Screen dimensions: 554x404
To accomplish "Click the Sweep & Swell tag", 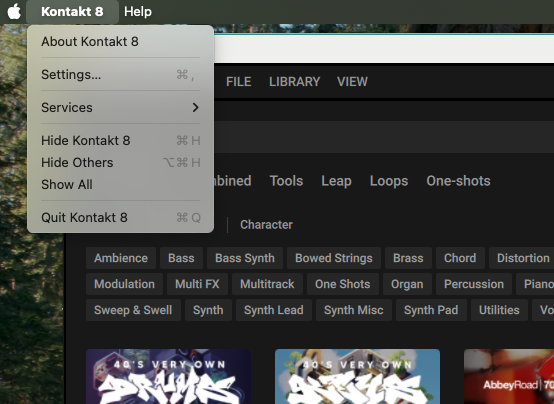I will pyautogui.click(x=133, y=310).
